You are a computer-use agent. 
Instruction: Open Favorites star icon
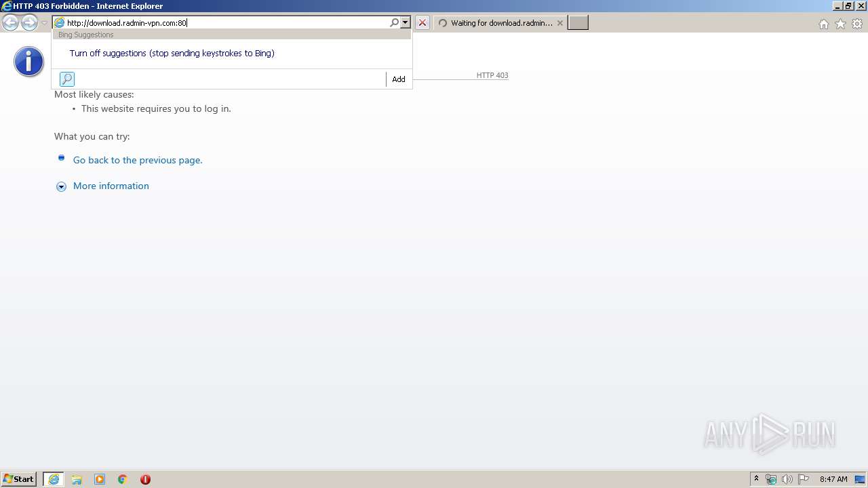[x=841, y=24]
